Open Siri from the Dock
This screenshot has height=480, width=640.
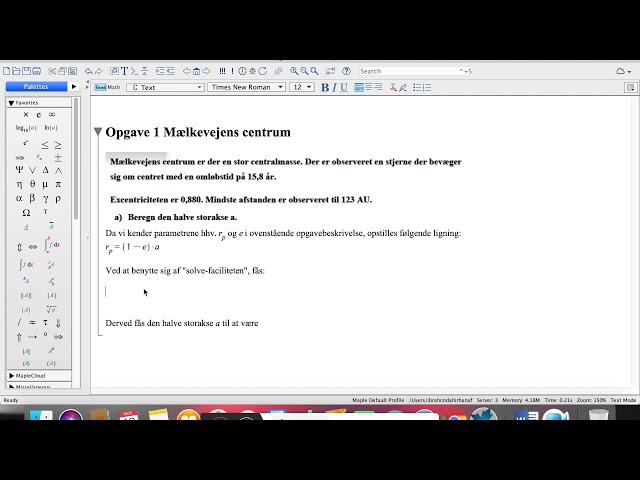click(70, 414)
